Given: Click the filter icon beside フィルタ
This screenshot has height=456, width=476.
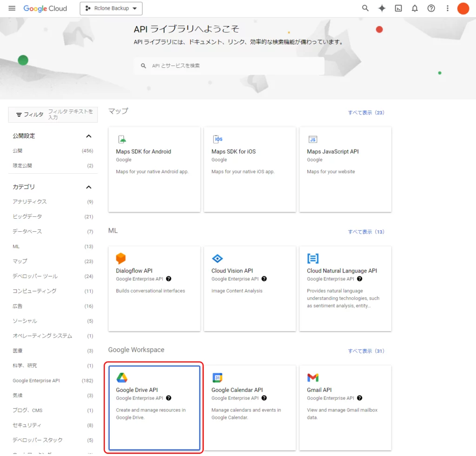Looking at the screenshot, I should 19,115.
